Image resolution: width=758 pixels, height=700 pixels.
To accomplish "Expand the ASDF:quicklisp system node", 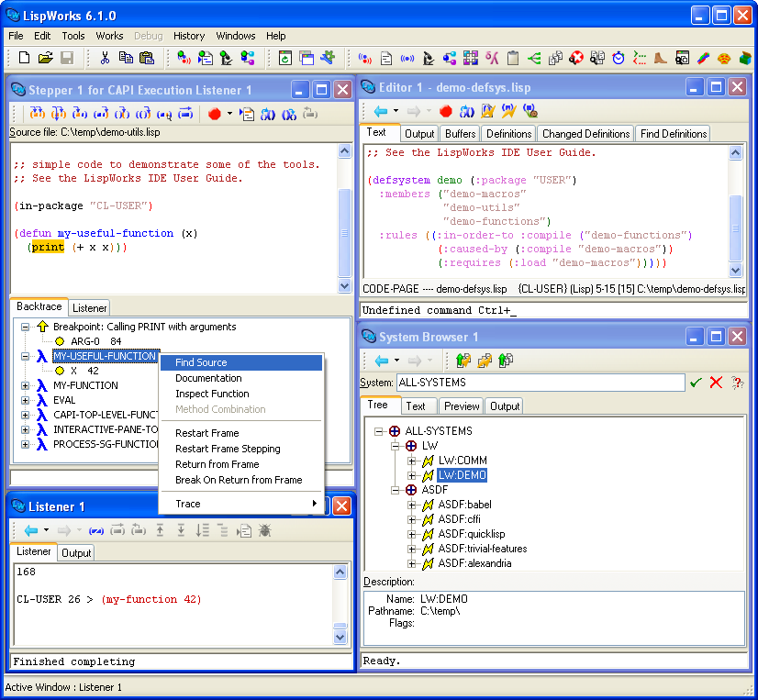I will click(x=412, y=534).
